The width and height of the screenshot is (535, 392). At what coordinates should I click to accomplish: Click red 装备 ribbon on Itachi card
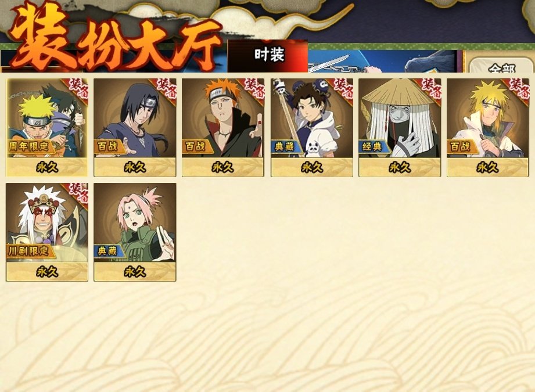(x=166, y=88)
